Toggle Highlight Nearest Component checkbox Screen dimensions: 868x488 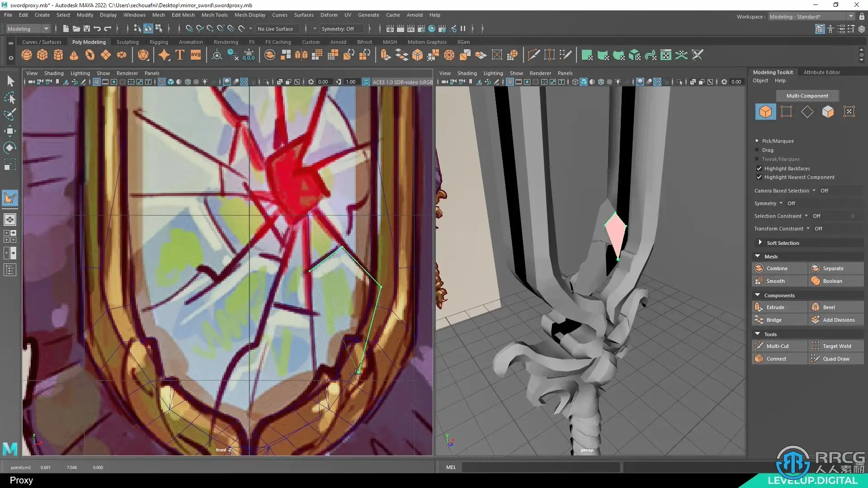759,177
